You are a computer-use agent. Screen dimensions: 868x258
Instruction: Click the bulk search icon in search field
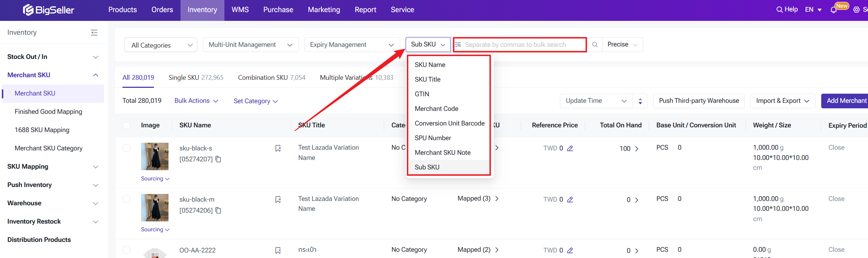[458, 45]
